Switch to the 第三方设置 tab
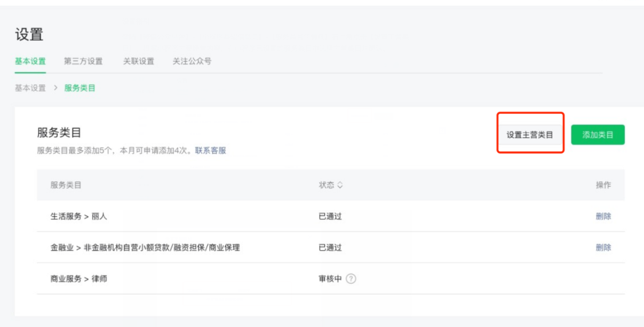 tap(83, 61)
